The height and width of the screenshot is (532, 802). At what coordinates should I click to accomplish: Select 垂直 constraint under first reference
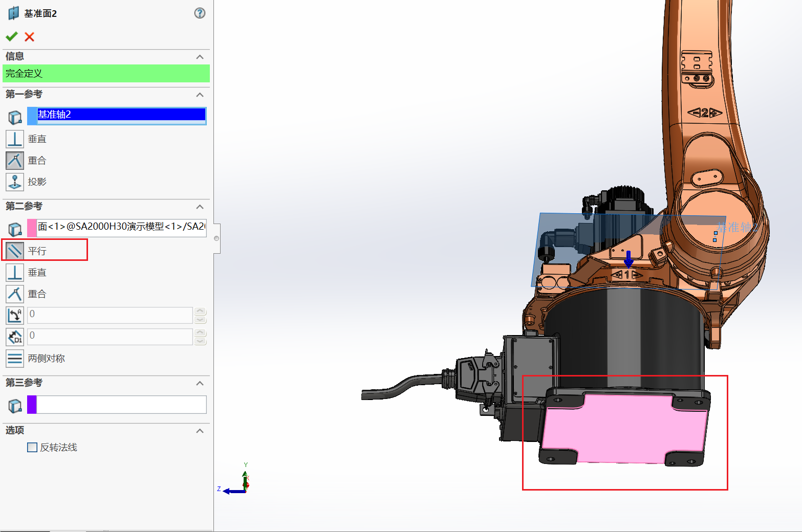click(15, 139)
